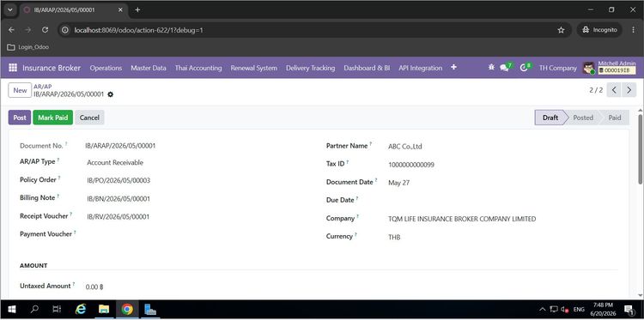This screenshot has width=644, height=320.
Task: Open the Operations menu
Action: point(106,68)
